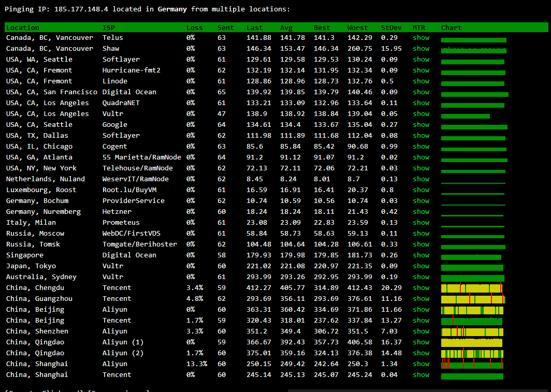Click the Chengdu Tencent latency chart

coord(472,288)
